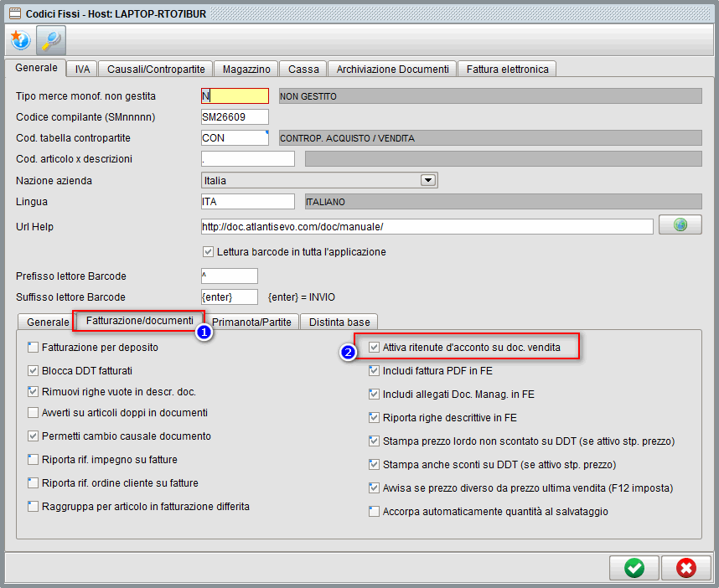The height and width of the screenshot is (588, 719).
Task: Toggle Riporta rif. impegno su fatture
Action: pyautogui.click(x=34, y=460)
